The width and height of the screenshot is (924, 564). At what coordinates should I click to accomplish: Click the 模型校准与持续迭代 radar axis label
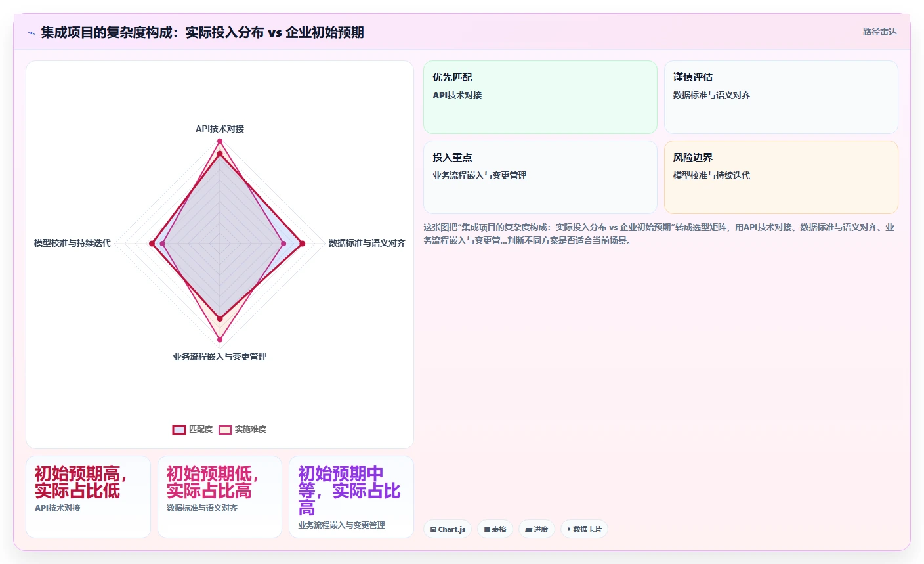click(72, 243)
